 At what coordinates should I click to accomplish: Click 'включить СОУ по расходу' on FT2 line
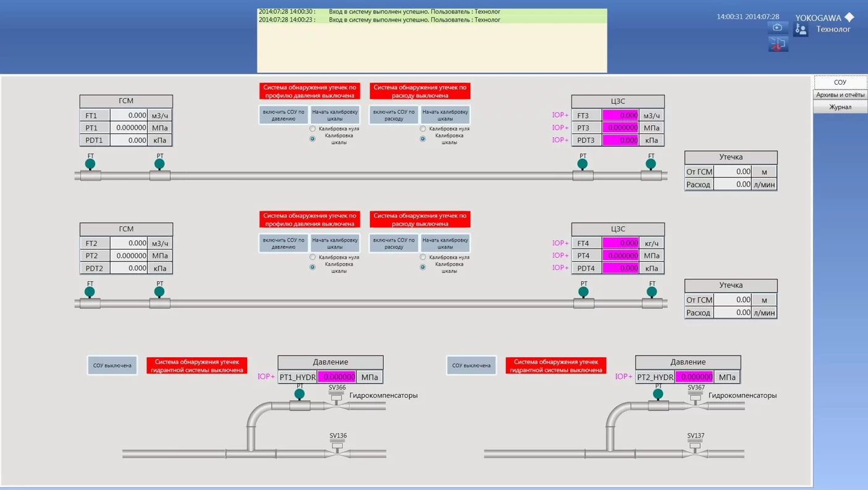coord(394,243)
